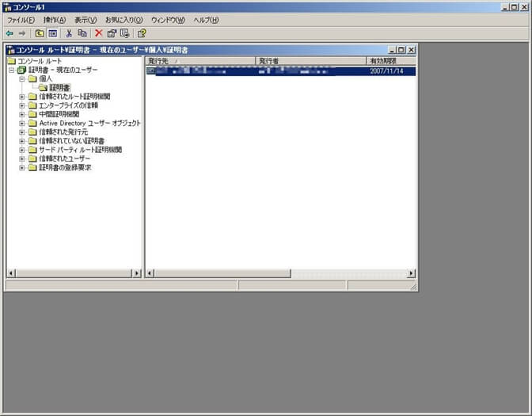532x416 pixels.
Task: Click the Copy toolbar icon
Action: pos(82,33)
